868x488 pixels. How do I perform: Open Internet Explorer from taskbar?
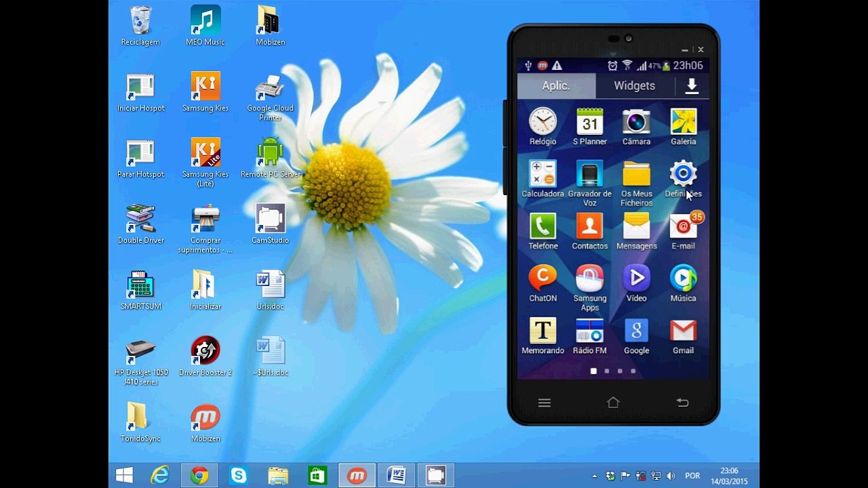pyautogui.click(x=160, y=475)
